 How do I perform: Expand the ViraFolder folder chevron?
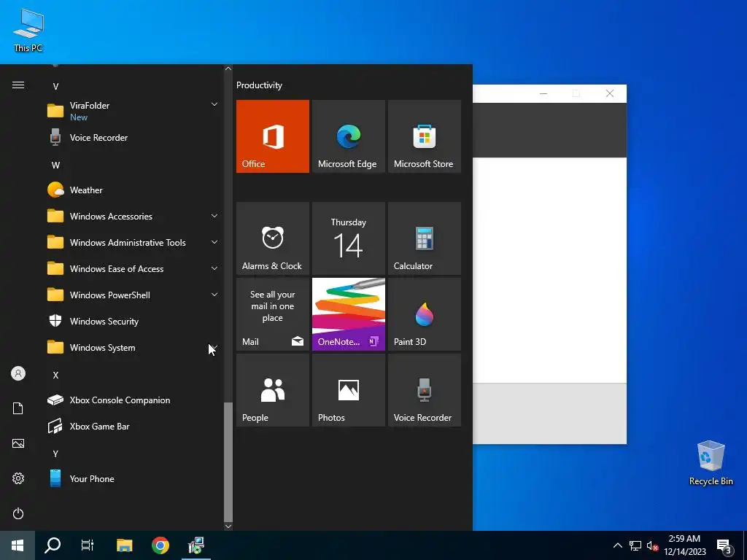pyautogui.click(x=214, y=104)
